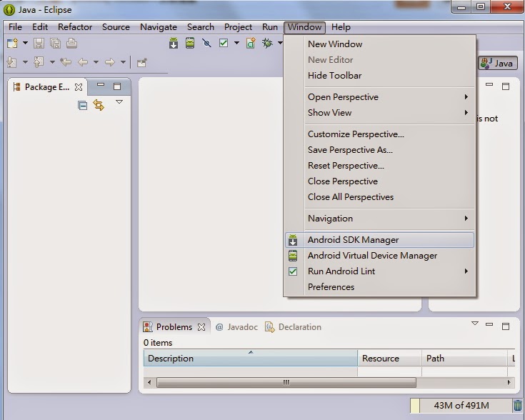Image resolution: width=525 pixels, height=420 pixels.
Task: Open the Forward history dropdown arrow
Action: (x=123, y=62)
